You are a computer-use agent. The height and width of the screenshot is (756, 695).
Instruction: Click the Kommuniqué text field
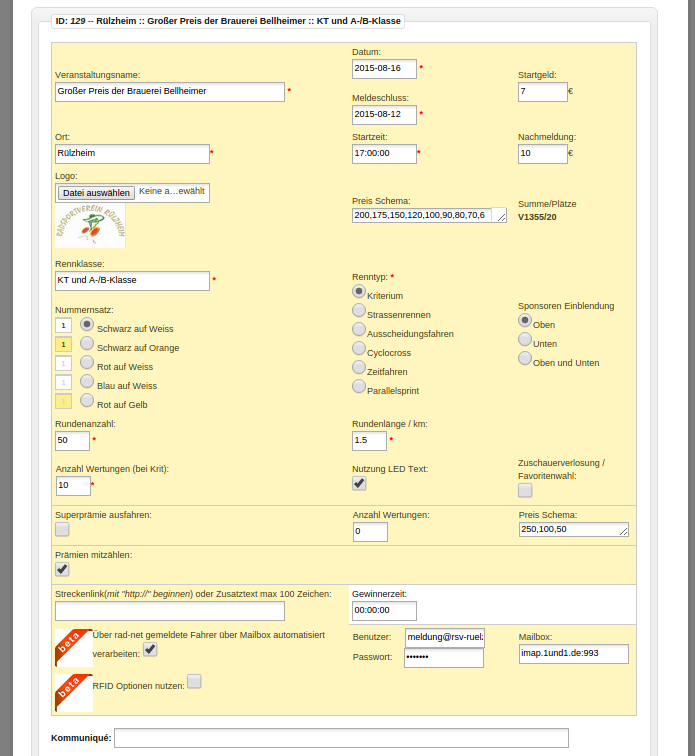click(x=341, y=738)
